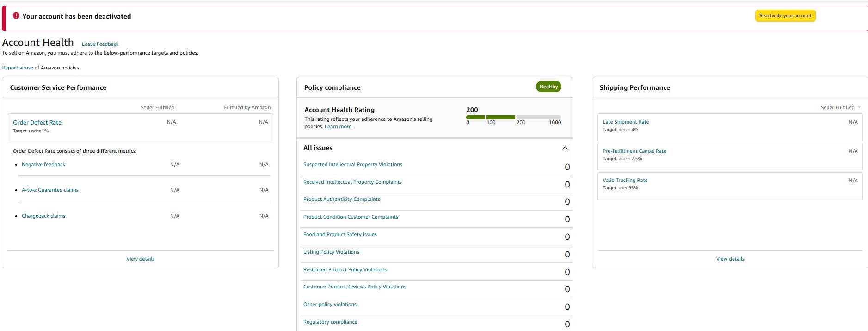The height and width of the screenshot is (331, 868).
Task: Click the Healthy status badge
Action: point(548,87)
